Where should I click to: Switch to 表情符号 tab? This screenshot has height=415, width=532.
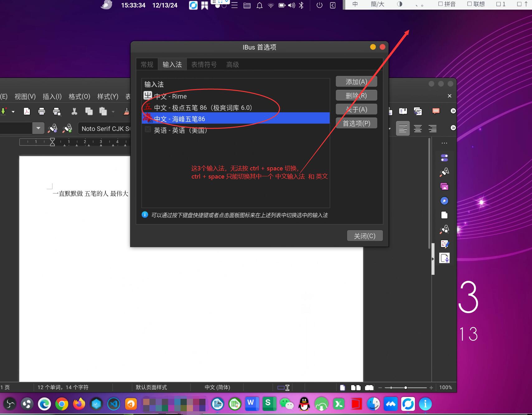(204, 64)
